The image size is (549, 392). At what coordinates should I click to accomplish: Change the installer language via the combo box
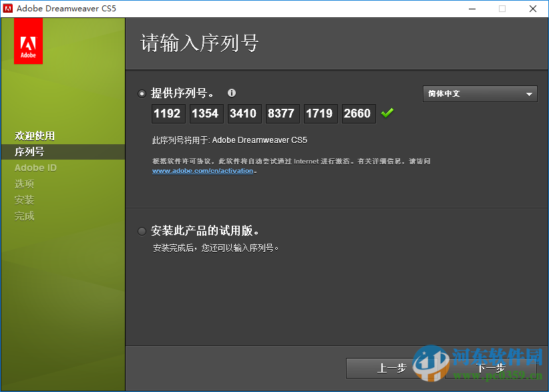(480, 93)
